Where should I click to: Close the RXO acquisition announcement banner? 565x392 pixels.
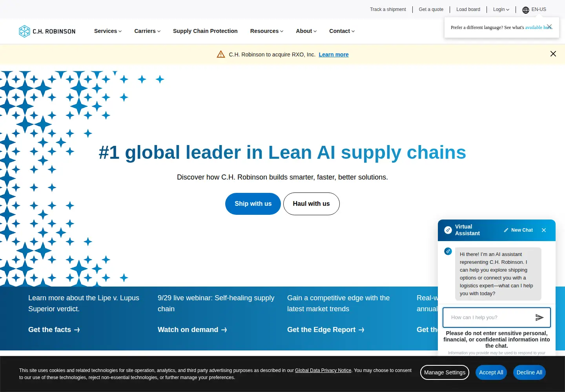click(553, 54)
